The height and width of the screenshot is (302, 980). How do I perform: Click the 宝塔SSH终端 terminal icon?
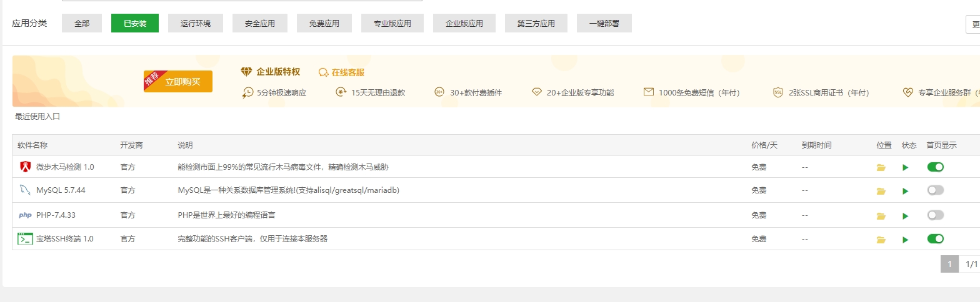pos(25,238)
